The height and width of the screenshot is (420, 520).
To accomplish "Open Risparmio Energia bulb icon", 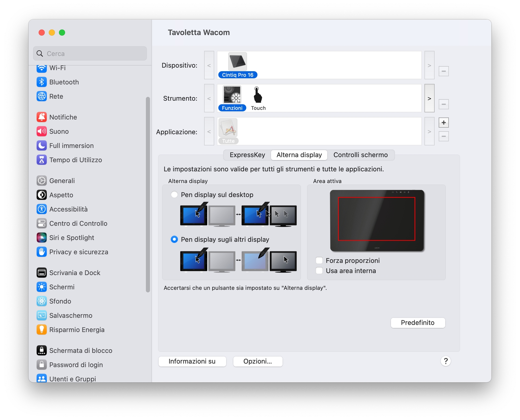I will coord(42,330).
